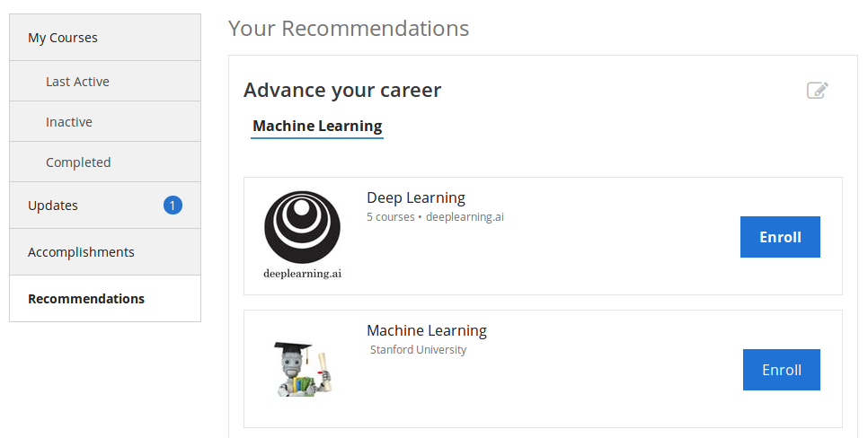Click the Updates notification badge

point(173,206)
